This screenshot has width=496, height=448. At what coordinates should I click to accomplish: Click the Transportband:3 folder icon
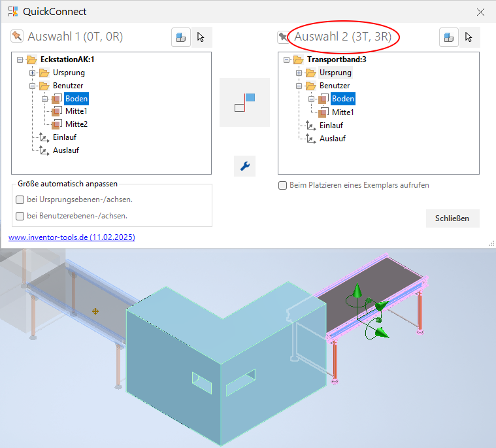click(x=298, y=60)
